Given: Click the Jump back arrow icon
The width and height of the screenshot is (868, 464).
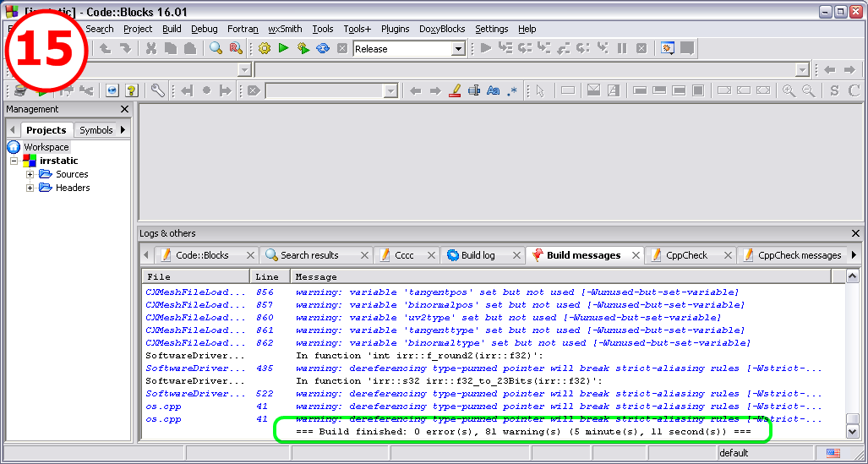Looking at the screenshot, I should 829,70.
